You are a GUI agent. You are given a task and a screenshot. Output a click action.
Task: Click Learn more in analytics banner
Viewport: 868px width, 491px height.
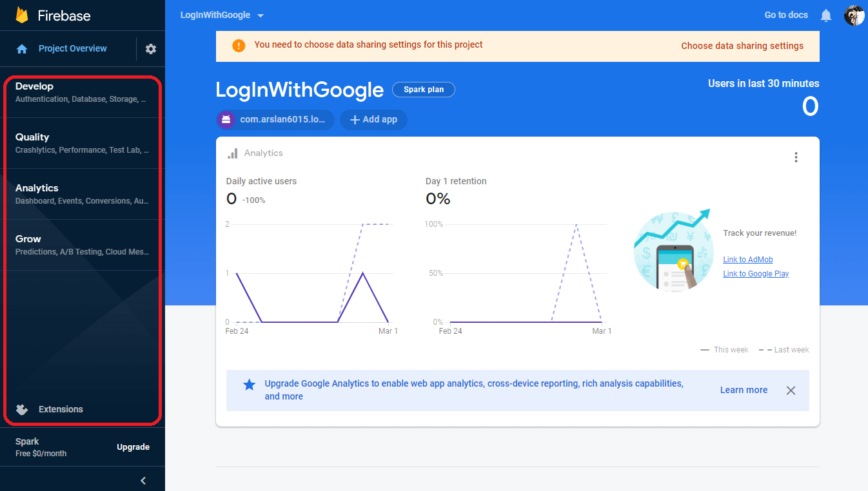point(744,390)
